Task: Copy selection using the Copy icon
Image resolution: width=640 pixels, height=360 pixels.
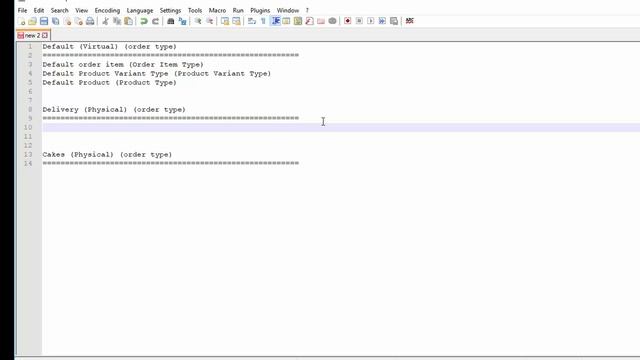Action: (x=117, y=21)
